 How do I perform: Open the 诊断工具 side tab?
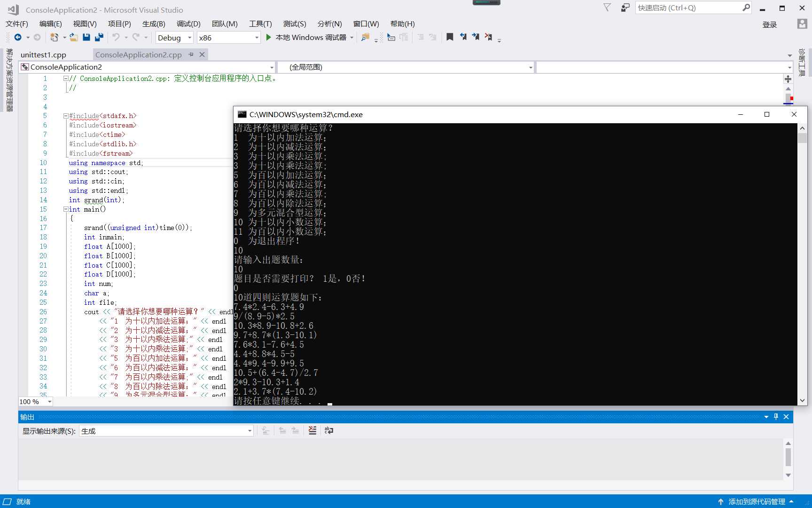pos(802,62)
